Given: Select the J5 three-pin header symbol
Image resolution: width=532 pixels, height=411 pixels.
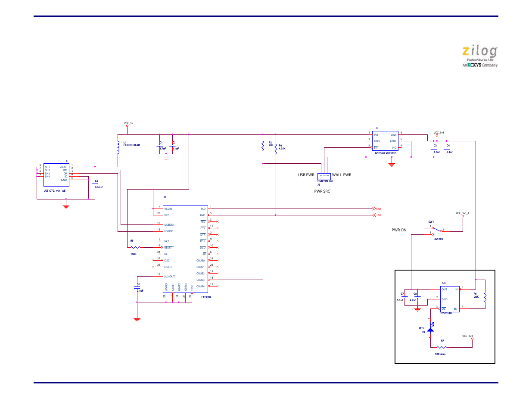Looking at the screenshot, I should coord(324,176).
